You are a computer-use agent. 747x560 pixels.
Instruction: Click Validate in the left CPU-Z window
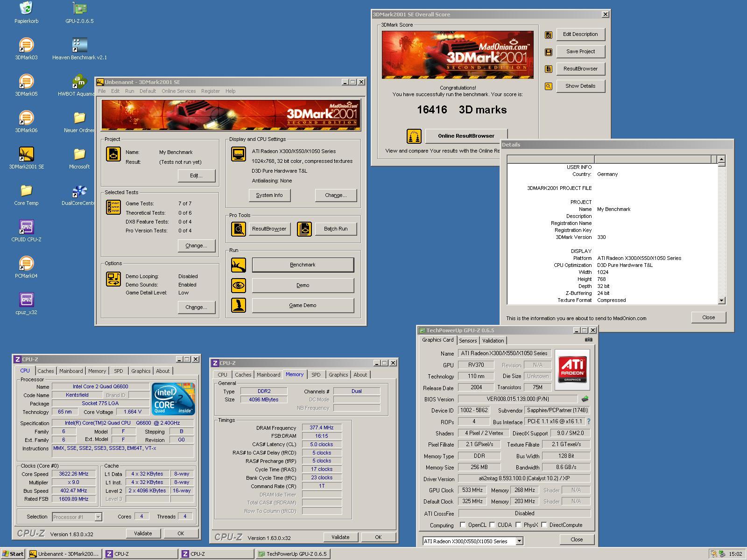pos(143,533)
